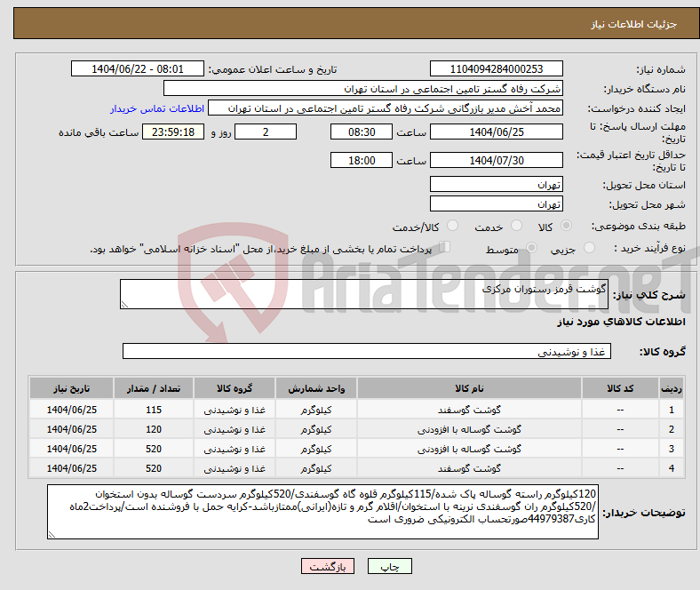The width and height of the screenshot is (700, 590).
Task: Click response deadline date 1404/06/25 field
Action: point(496,132)
